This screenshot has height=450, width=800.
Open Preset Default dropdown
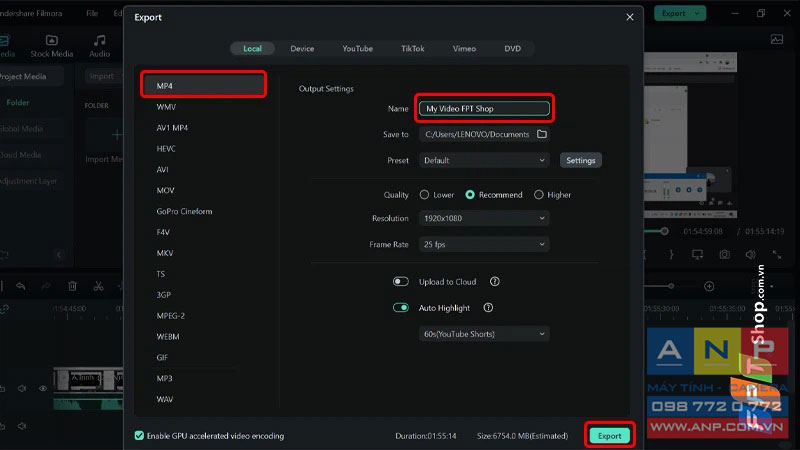(484, 160)
